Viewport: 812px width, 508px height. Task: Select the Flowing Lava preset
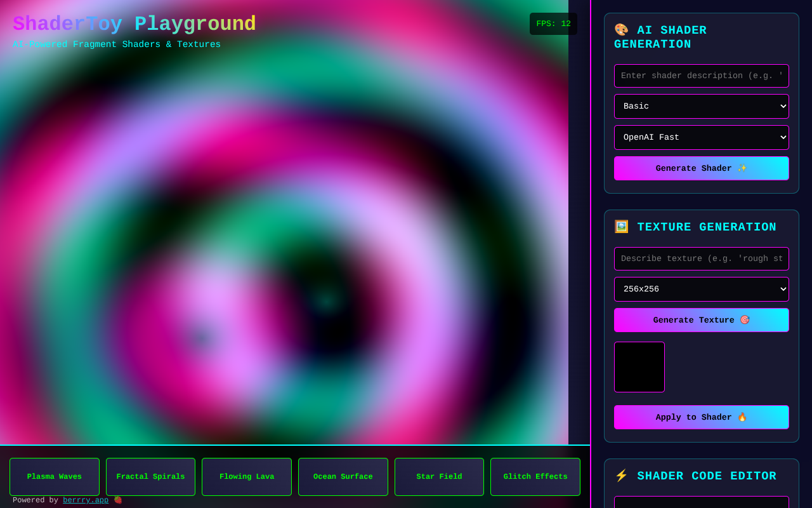[x=247, y=476]
